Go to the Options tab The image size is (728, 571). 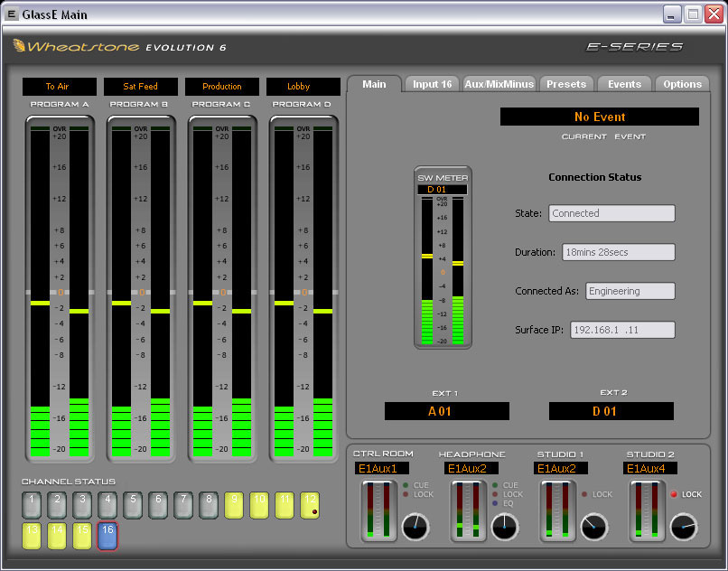(x=682, y=84)
